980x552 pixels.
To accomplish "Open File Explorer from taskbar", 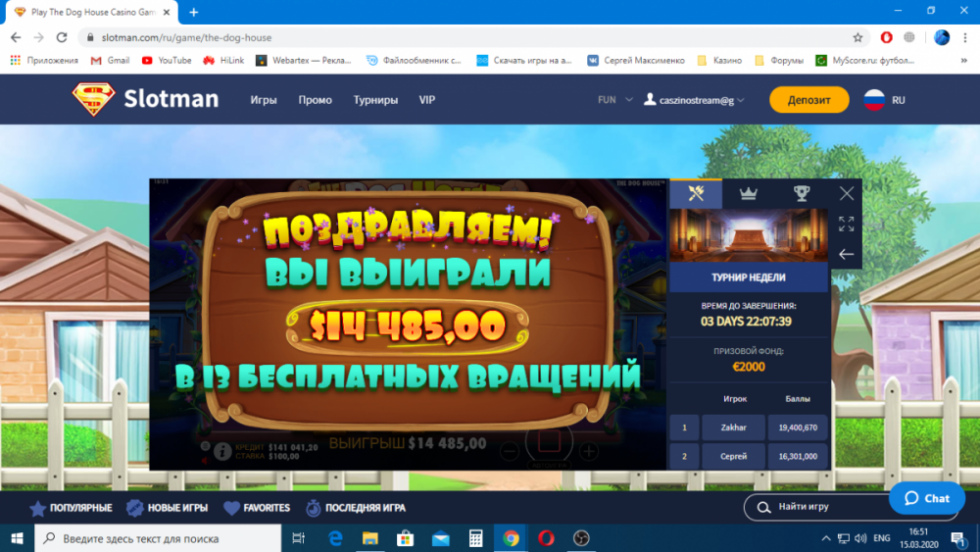I will click(x=370, y=538).
